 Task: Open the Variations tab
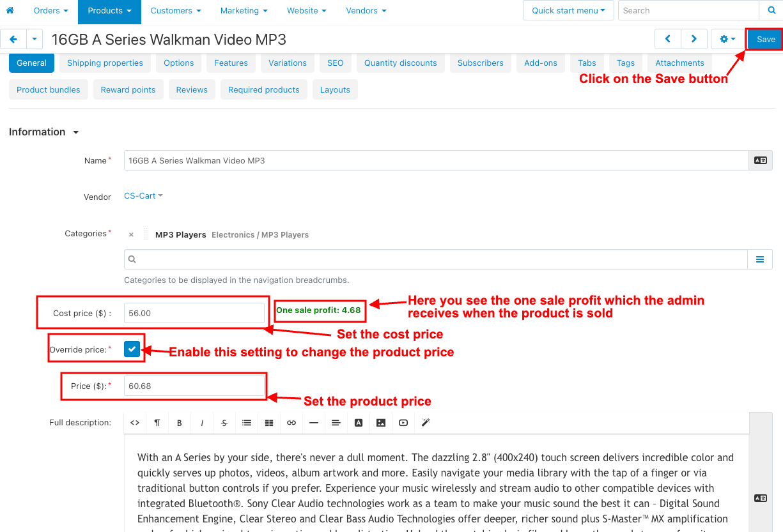point(288,63)
